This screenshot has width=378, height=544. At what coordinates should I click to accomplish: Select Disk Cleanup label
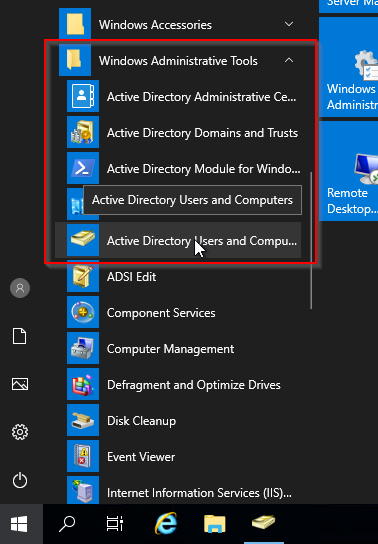pyautogui.click(x=141, y=421)
